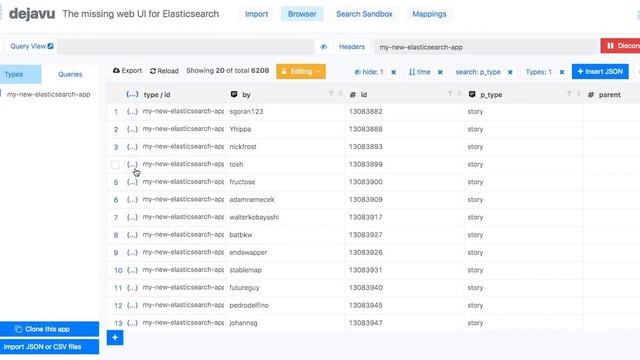The height and width of the screenshot is (360, 640).
Task: Click the JSON braces icon in table header
Action: tap(132, 94)
